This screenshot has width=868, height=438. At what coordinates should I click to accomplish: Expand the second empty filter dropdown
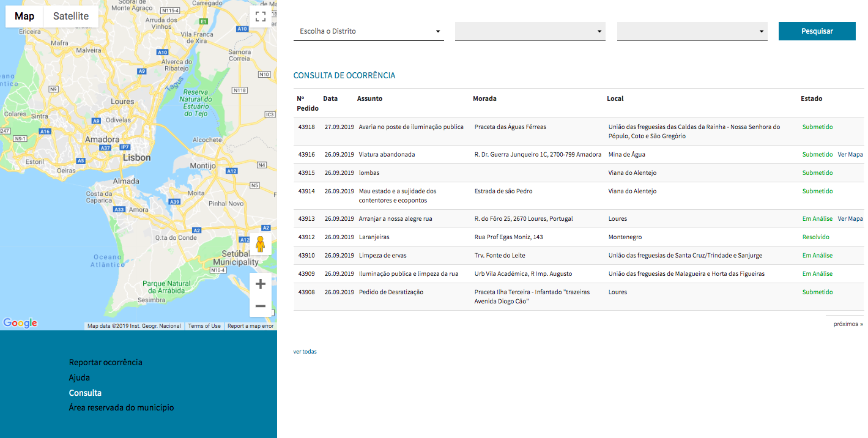click(x=530, y=31)
